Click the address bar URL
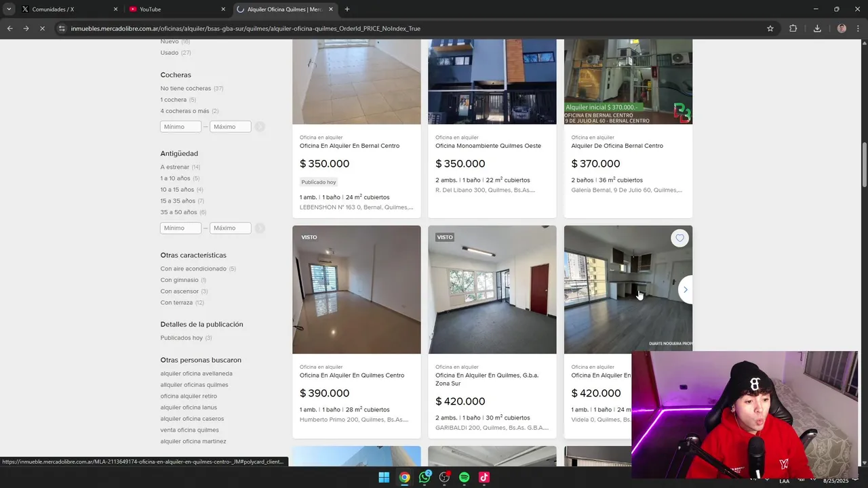868x488 pixels. (x=245, y=28)
